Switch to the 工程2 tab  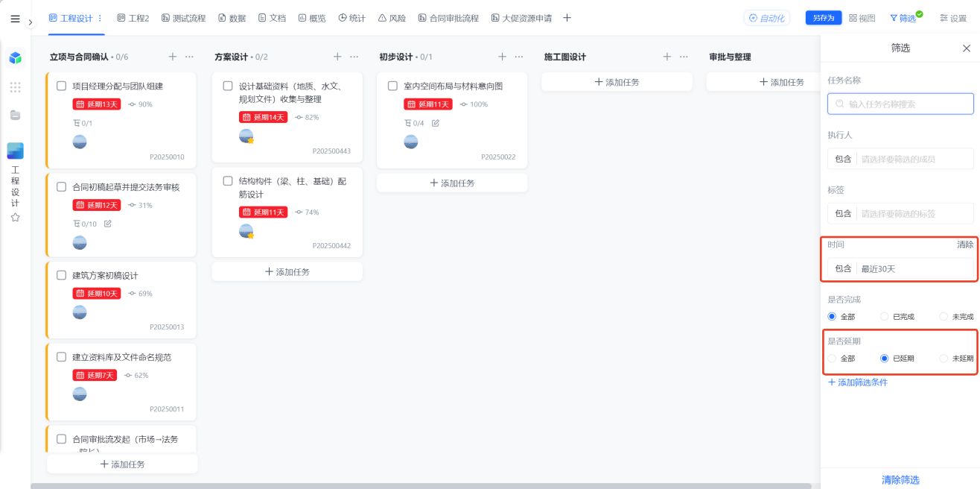pyautogui.click(x=133, y=18)
